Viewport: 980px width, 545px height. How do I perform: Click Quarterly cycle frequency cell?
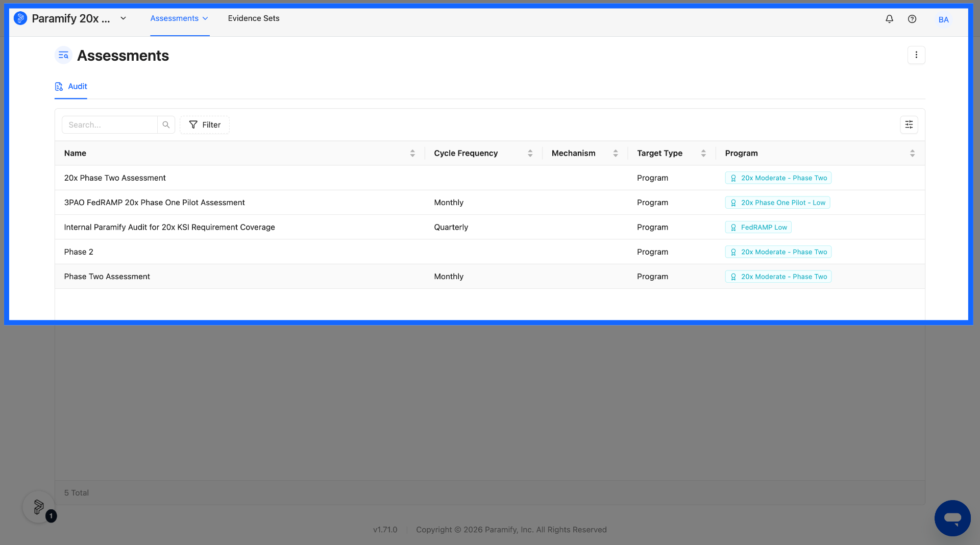pos(451,227)
